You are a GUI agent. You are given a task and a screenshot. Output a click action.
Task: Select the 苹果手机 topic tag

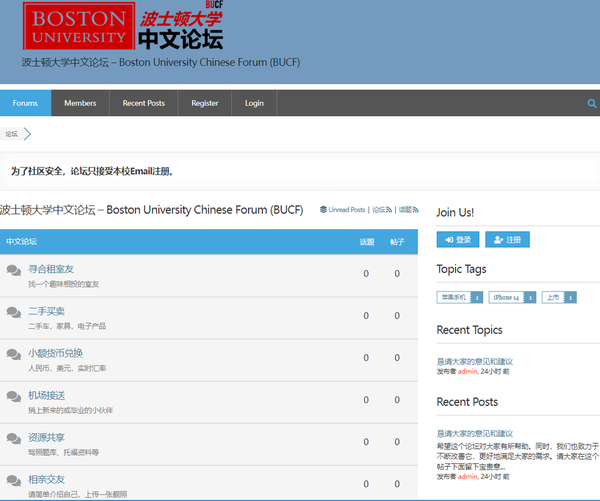[460, 297]
